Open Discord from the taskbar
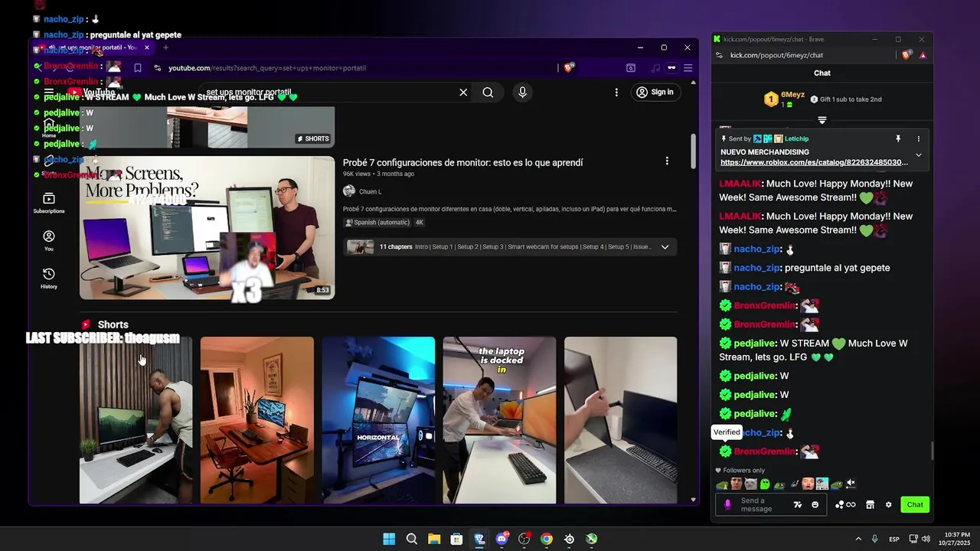 (x=502, y=539)
